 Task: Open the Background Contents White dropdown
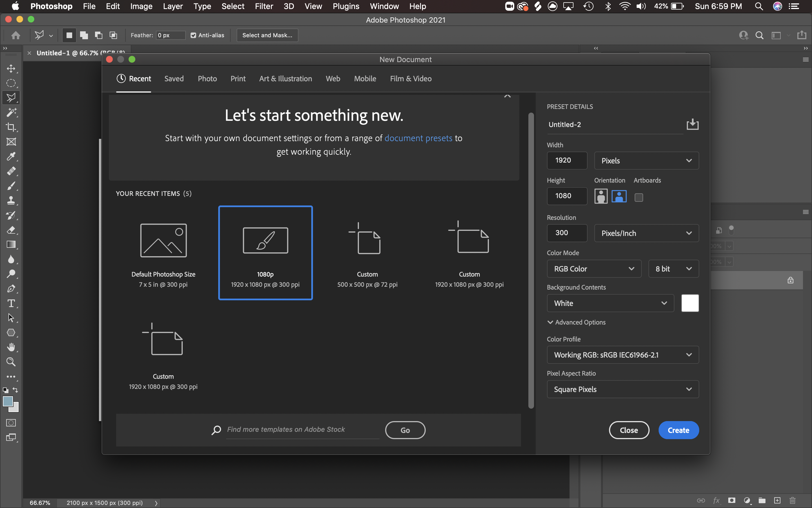610,303
